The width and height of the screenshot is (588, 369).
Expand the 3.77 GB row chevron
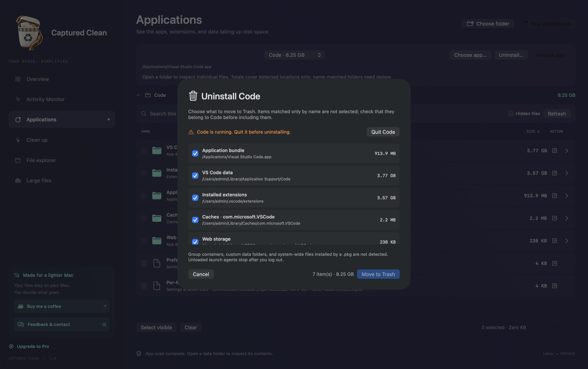(x=567, y=151)
